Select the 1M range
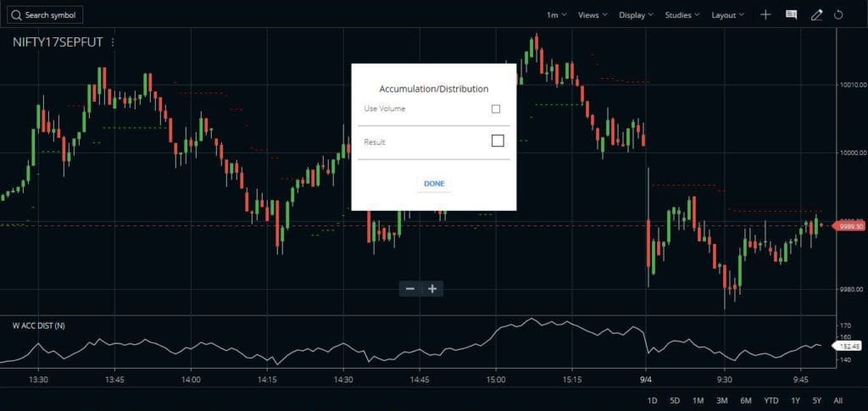 pyautogui.click(x=698, y=401)
